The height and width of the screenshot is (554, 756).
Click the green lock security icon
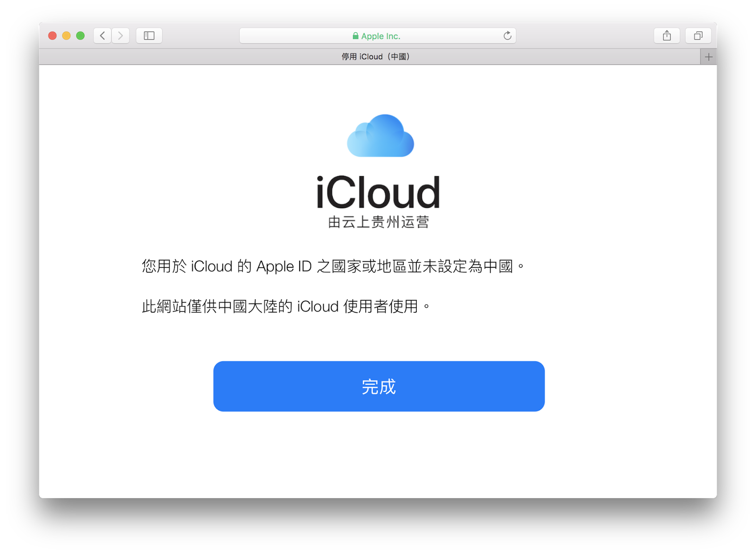pyautogui.click(x=355, y=36)
